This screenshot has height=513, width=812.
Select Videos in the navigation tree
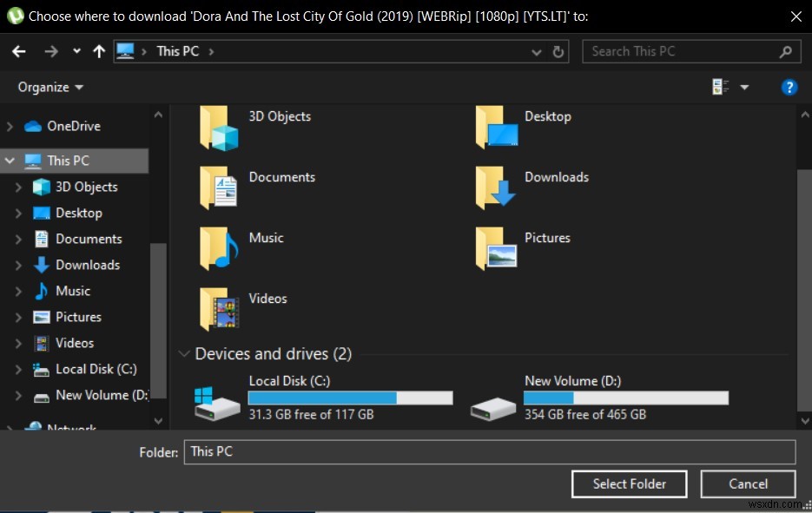pos(75,343)
